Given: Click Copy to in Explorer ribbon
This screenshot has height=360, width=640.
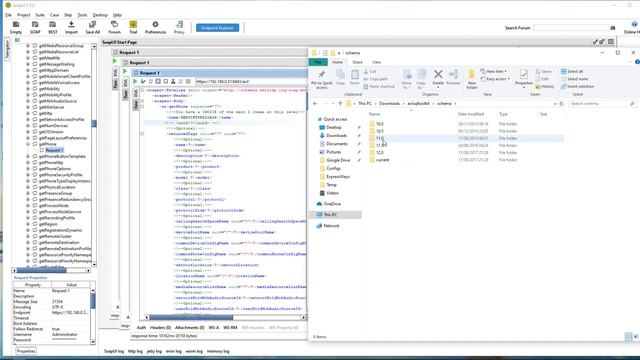Looking at the screenshot, I should (x=421, y=79).
